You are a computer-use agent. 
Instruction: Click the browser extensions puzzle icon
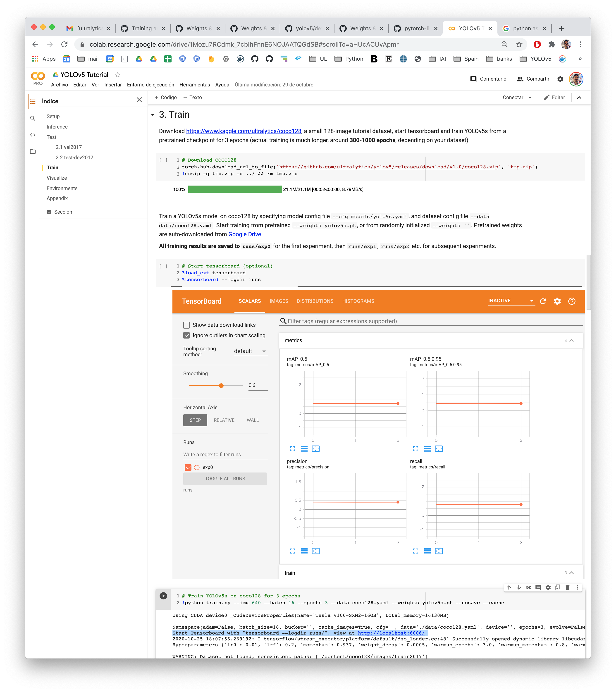[x=551, y=44]
